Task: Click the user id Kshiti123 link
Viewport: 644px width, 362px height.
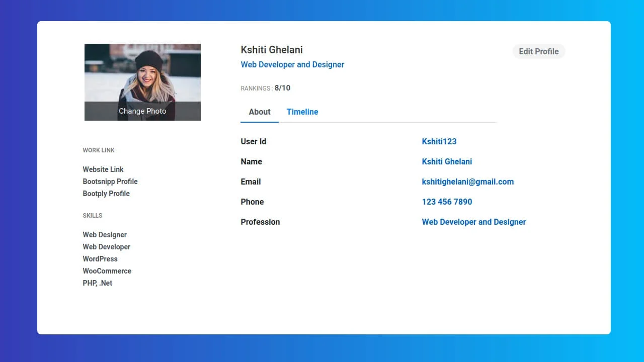Action: coord(439,141)
